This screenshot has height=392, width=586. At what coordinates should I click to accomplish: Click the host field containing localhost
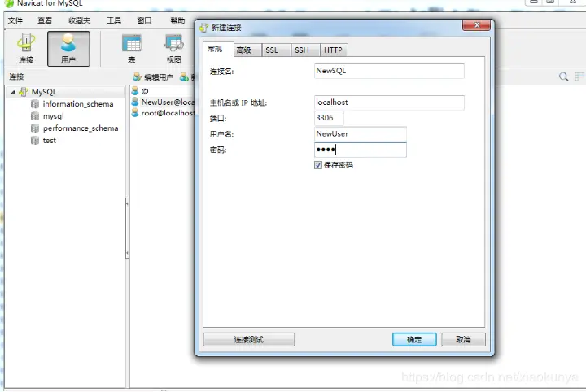pyautogui.click(x=389, y=102)
